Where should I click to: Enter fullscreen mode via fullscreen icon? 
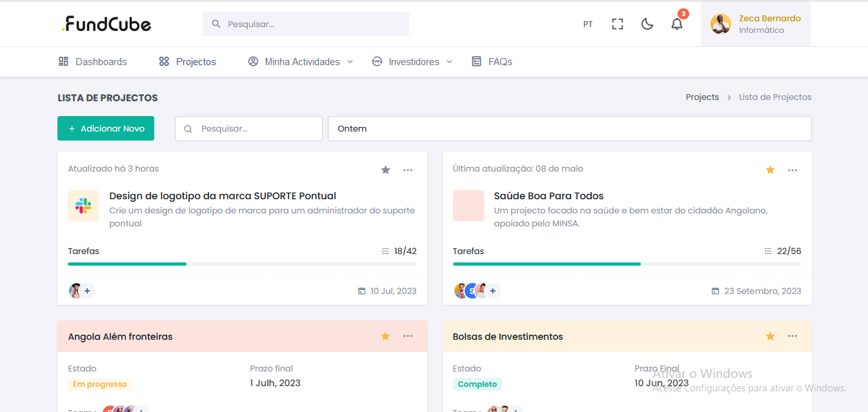click(618, 25)
